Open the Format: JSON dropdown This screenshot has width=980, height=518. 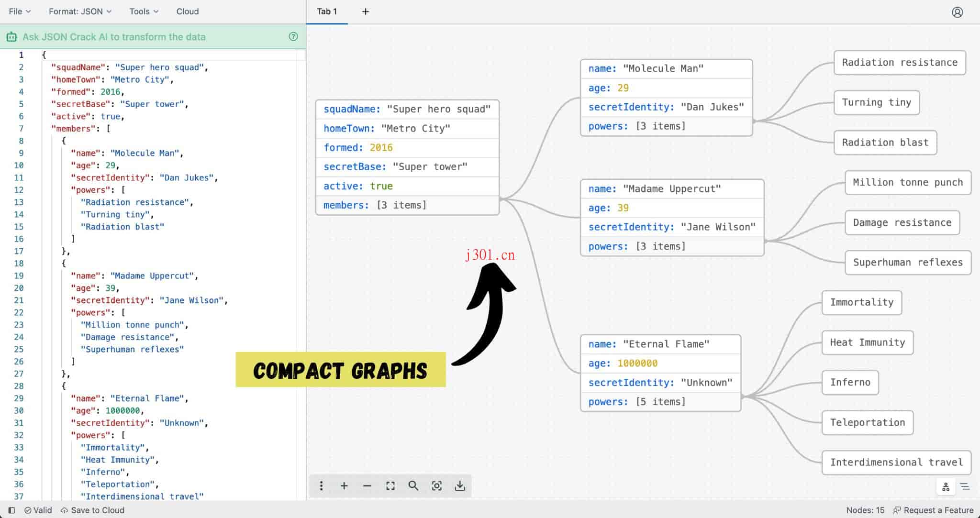[79, 11]
